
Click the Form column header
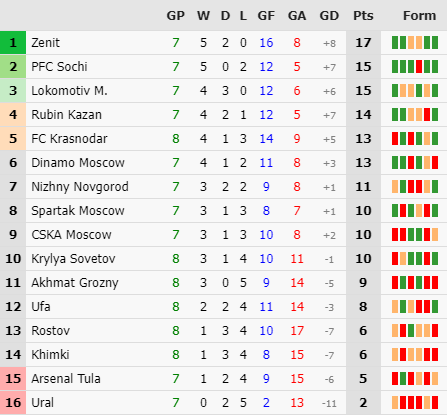tap(419, 16)
